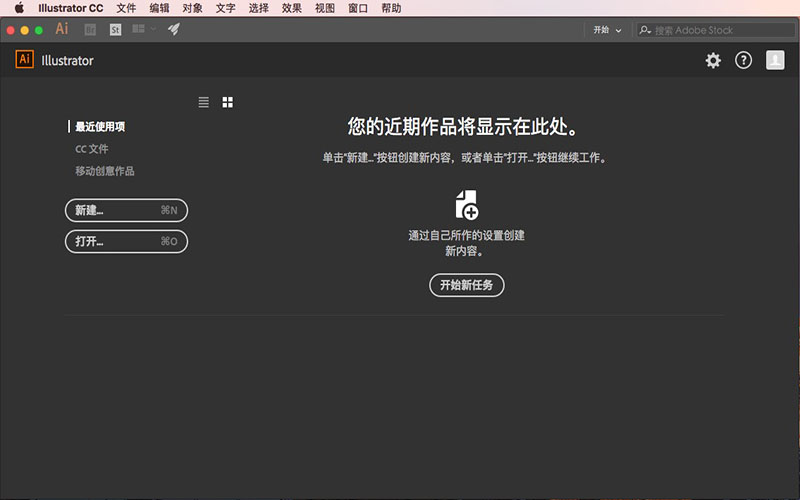This screenshot has height=500, width=800.
Task: Open the Apple menu
Action: point(19,8)
